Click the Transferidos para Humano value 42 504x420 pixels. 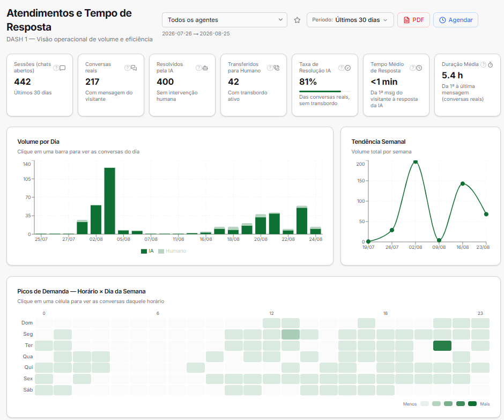coord(233,82)
